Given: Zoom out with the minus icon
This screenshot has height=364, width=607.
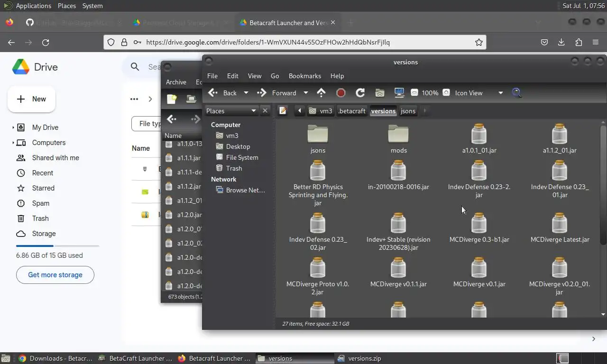Looking at the screenshot, I should (x=414, y=93).
